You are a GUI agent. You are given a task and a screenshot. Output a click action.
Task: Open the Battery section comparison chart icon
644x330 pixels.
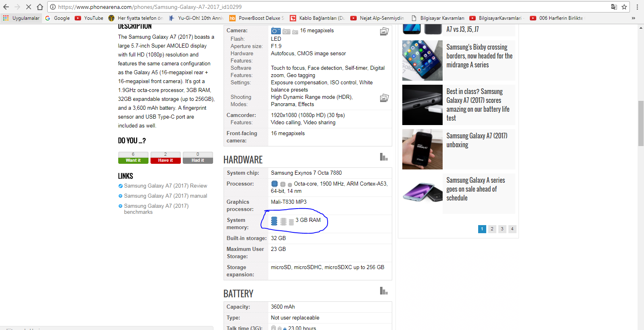pos(384,291)
